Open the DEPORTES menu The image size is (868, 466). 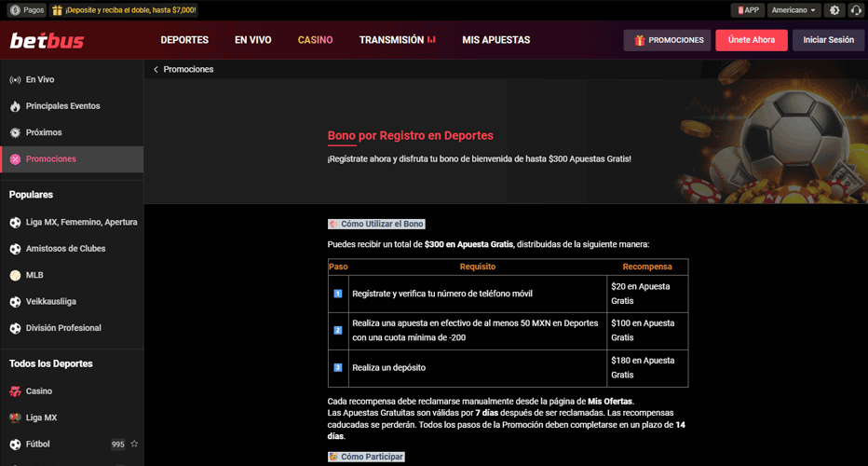pyautogui.click(x=184, y=40)
